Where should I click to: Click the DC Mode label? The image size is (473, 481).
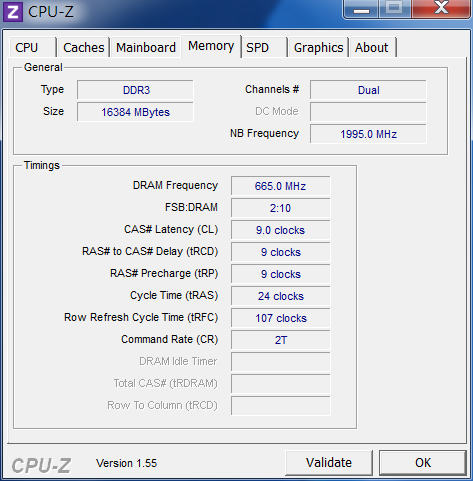[x=277, y=111]
